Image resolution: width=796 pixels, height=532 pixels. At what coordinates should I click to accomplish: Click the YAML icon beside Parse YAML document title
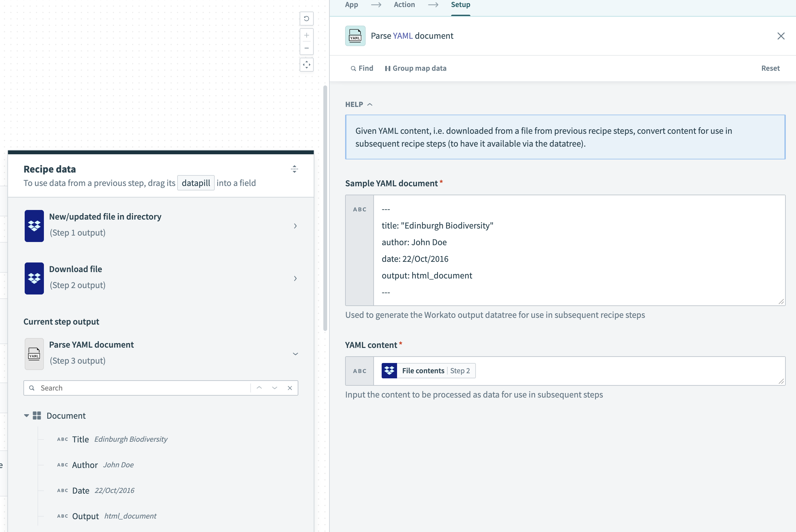coord(355,36)
